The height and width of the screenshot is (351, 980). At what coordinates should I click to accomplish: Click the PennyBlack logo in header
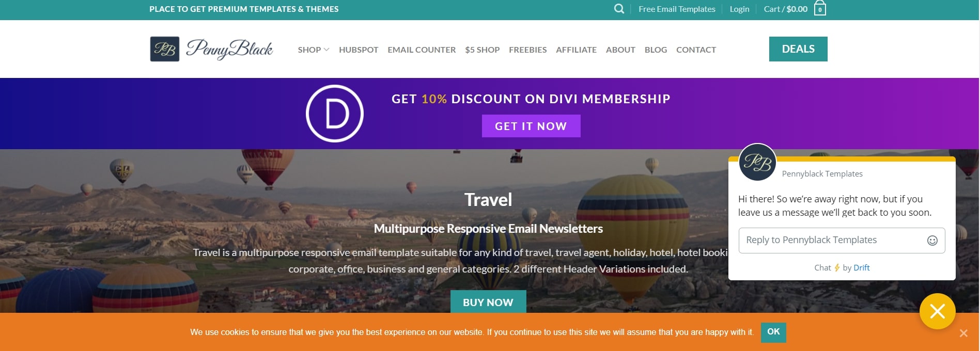[x=211, y=49]
